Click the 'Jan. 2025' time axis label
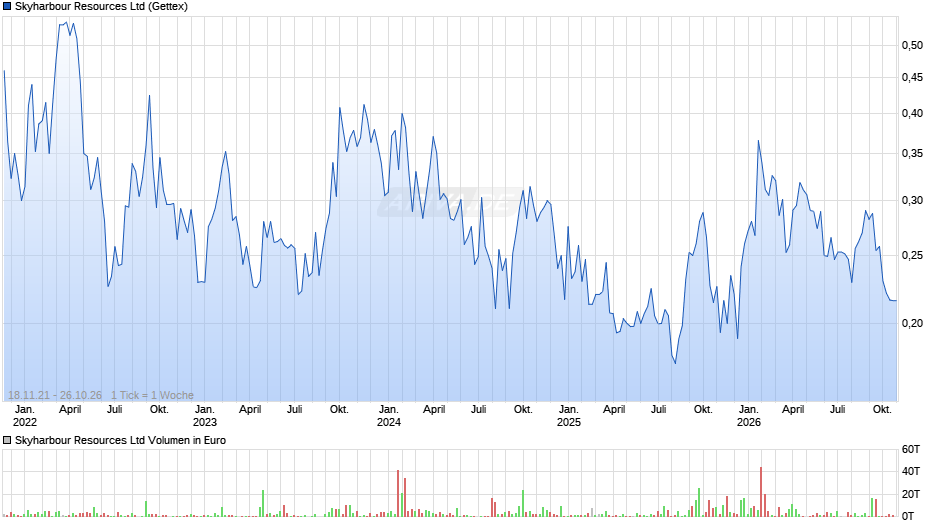 click(x=568, y=416)
